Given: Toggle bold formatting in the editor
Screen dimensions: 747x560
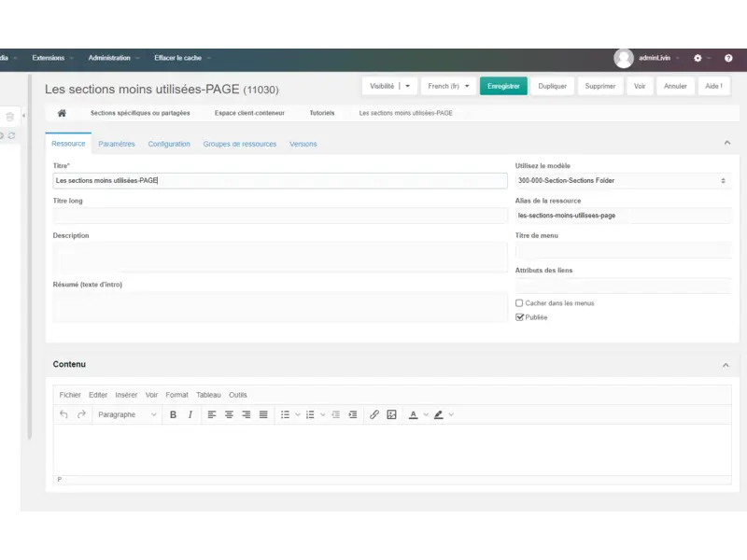Looking at the screenshot, I should 173,414.
